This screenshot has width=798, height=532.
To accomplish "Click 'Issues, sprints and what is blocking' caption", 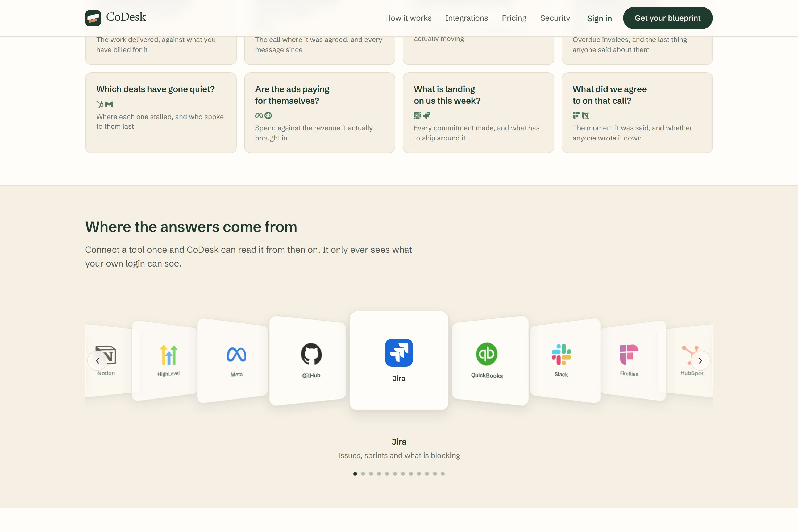I will [x=399, y=455].
